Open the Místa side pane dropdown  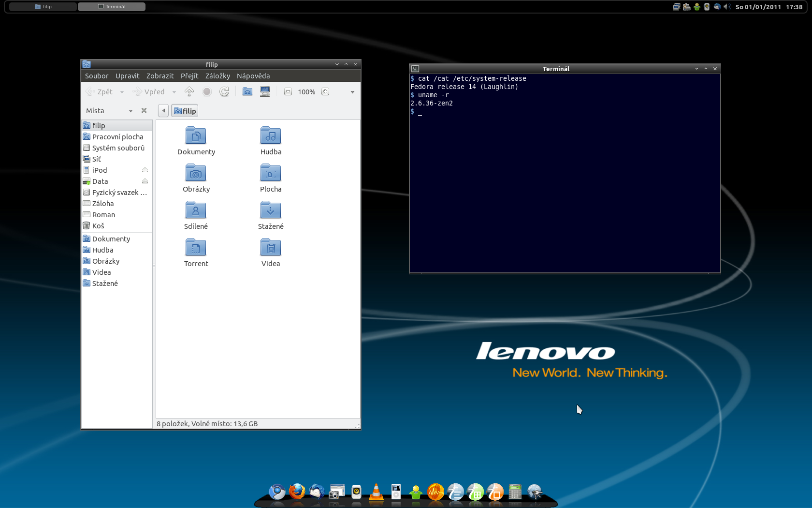click(x=130, y=111)
